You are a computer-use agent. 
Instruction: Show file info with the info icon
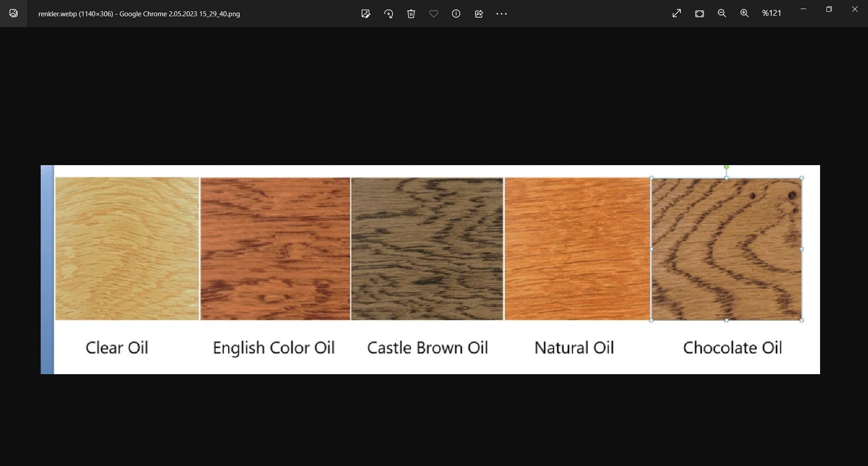pos(456,14)
